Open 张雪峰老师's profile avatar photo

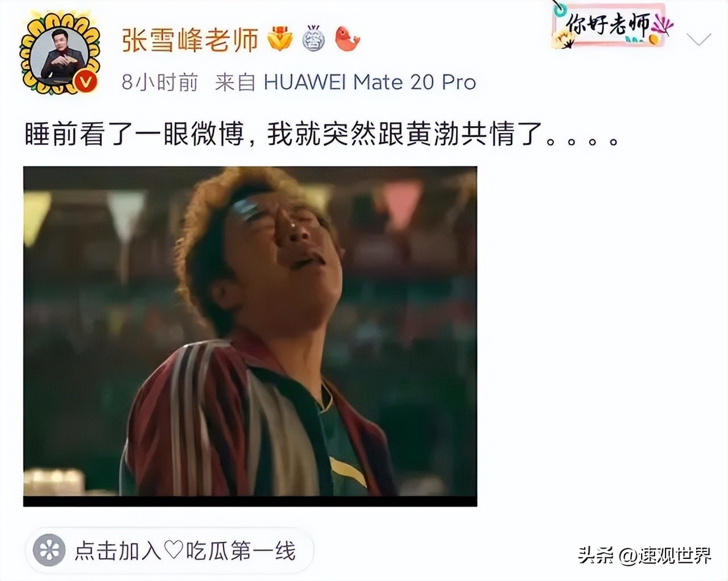click(x=60, y=55)
